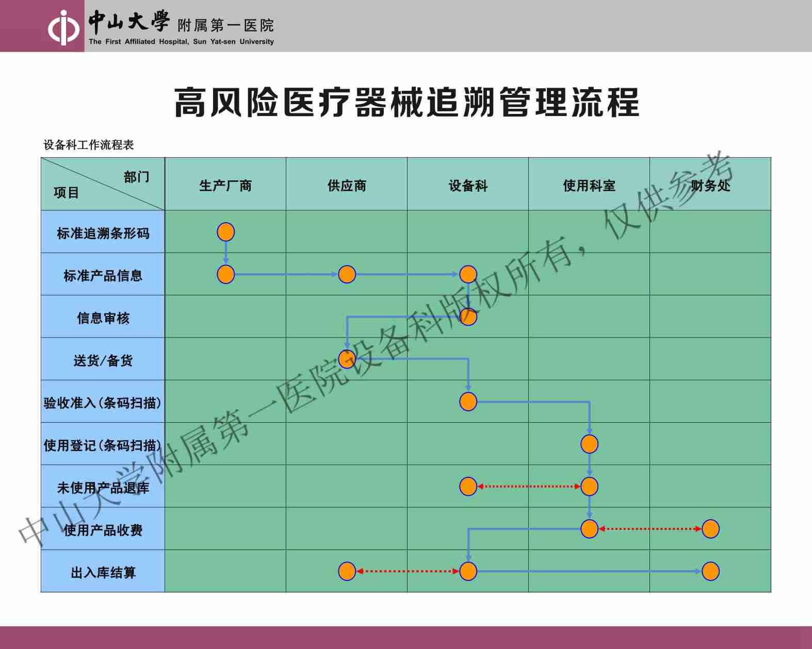The width and height of the screenshot is (812, 649).
Task: Click 财务处 node in 出入库结算 row
Action: point(710,571)
